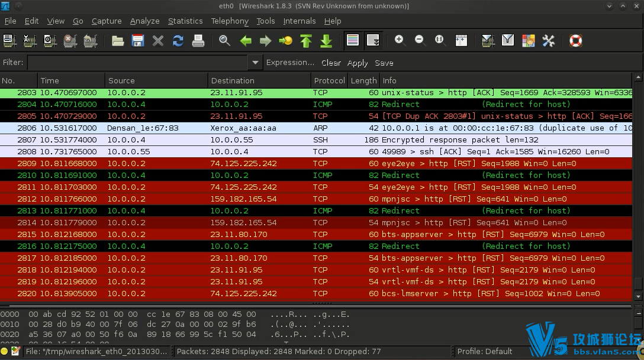
Task: Open the capture interfaces list icon
Action: (x=9, y=41)
